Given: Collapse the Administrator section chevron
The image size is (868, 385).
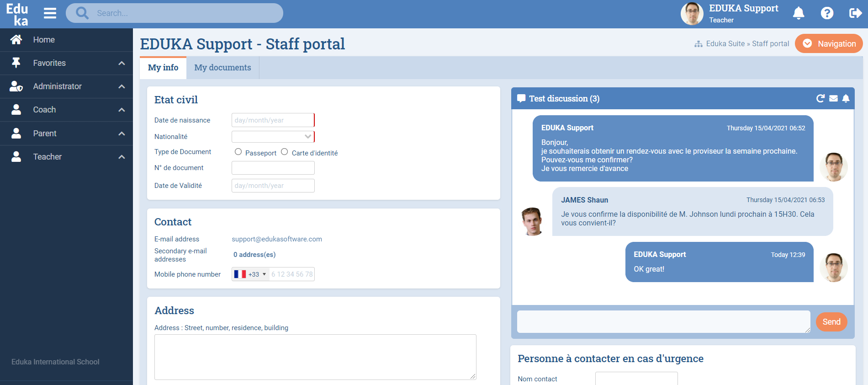Looking at the screenshot, I should click(122, 86).
